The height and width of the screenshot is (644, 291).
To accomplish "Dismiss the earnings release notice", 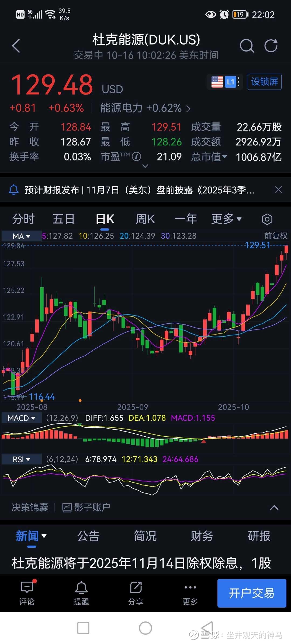I will pos(278,190).
